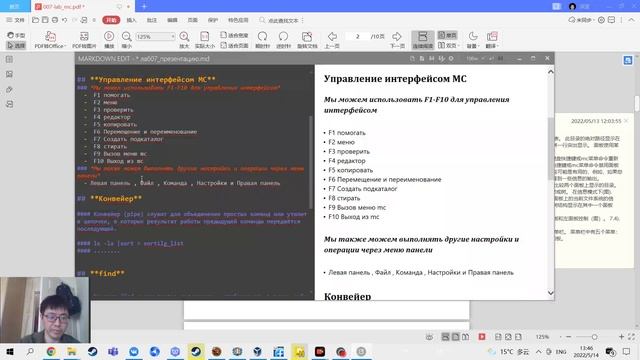Click the save icon in quick toolbar

click(x=45, y=20)
